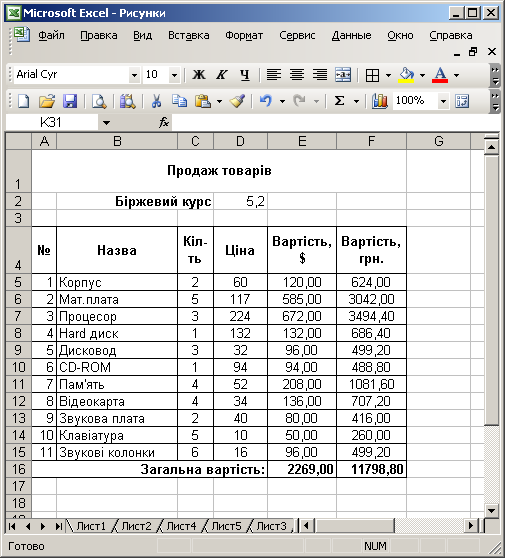Select the cell with value 5,2
This screenshot has height=558, width=505.
[240, 201]
